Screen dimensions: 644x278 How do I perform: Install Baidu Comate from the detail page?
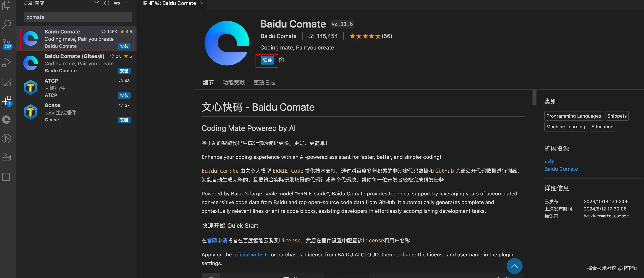(267, 60)
